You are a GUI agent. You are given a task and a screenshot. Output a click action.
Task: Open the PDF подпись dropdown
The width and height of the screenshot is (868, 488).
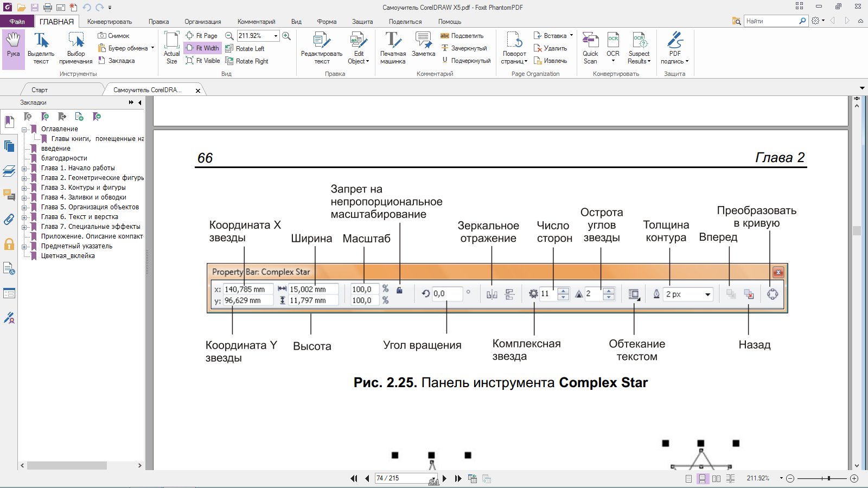click(674, 49)
